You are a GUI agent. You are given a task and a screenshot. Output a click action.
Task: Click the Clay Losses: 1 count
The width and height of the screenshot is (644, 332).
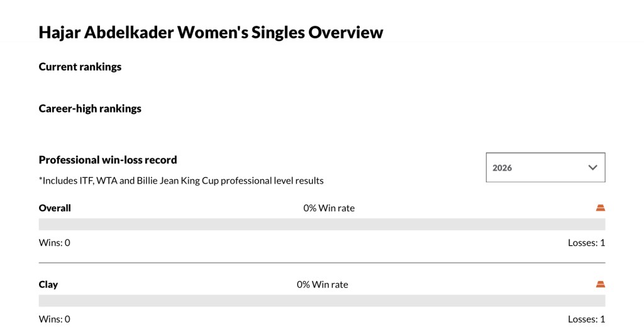tap(586, 319)
